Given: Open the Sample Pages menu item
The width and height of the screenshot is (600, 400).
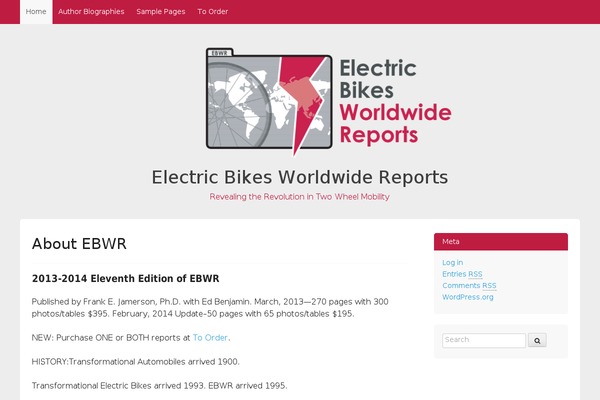Looking at the screenshot, I should click(x=161, y=12).
